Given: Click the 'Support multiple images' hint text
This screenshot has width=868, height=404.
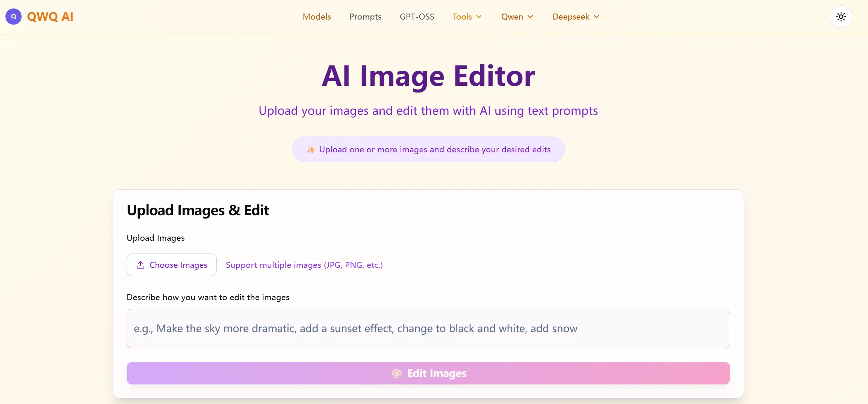Looking at the screenshot, I should point(304,265).
